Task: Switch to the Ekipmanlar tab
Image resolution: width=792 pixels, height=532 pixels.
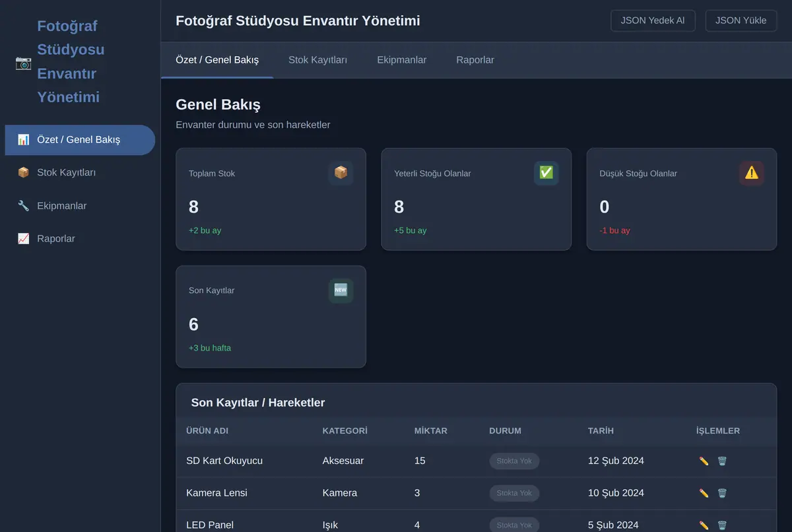Action: pyautogui.click(x=402, y=60)
